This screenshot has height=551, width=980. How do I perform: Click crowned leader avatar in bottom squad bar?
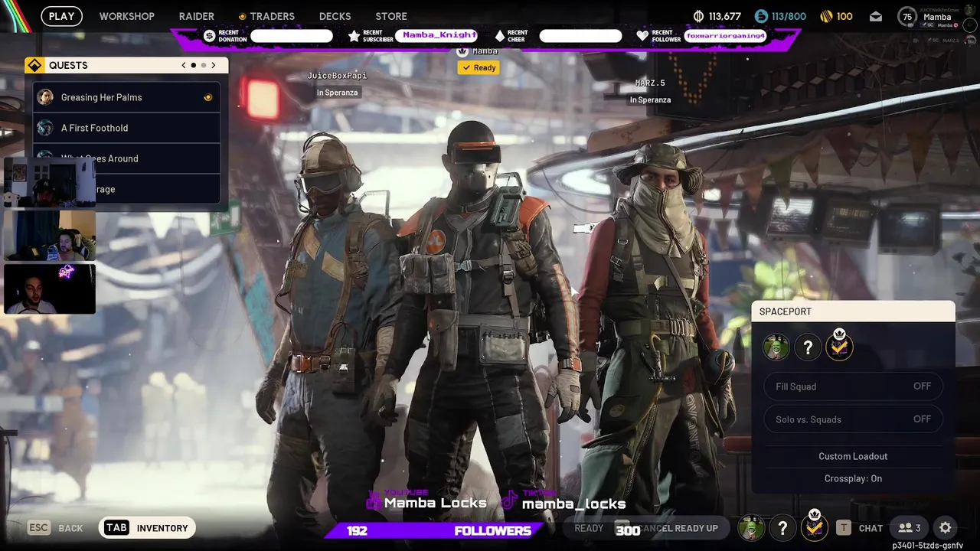click(x=814, y=527)
